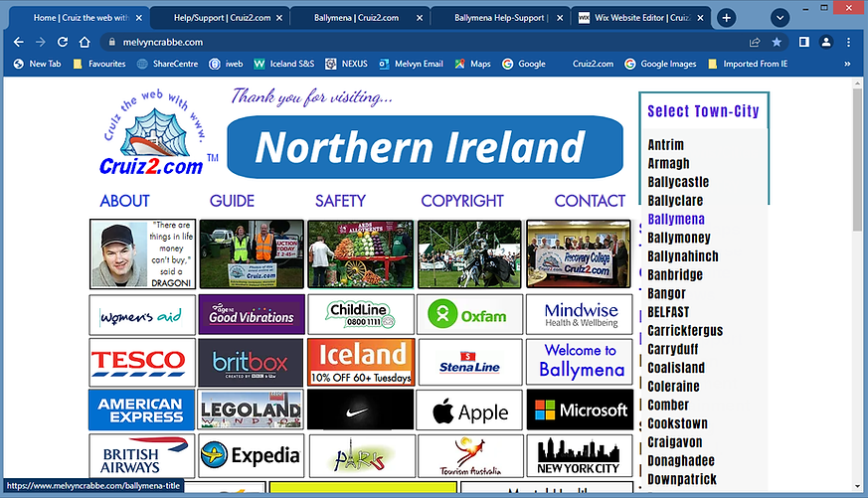Open the Iceland S&S bookmark
This screenshot has height=498, width=868.
click(284, 64)
